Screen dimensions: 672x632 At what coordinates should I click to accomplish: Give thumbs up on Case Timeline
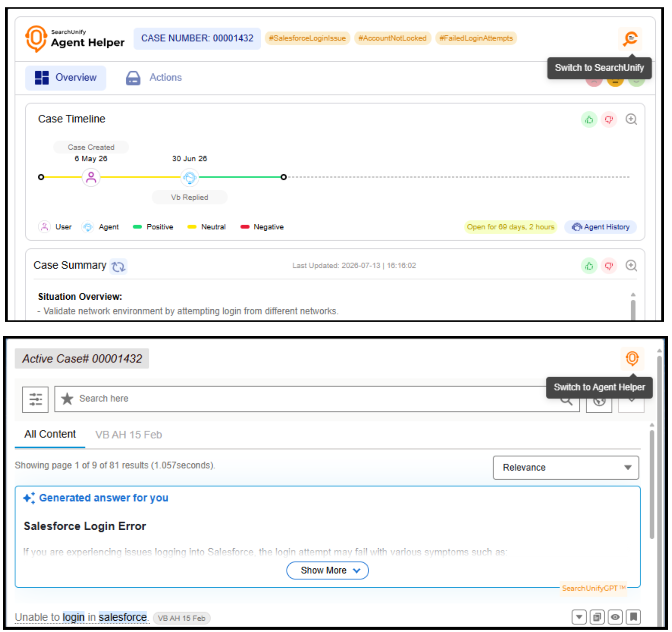point(589,119)
